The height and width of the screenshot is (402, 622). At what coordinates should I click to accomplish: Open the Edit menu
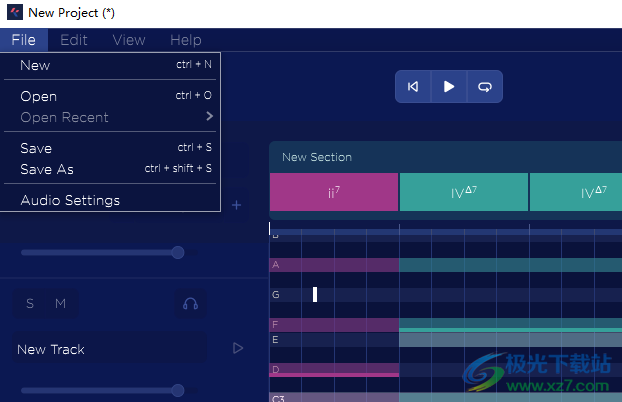74,40
